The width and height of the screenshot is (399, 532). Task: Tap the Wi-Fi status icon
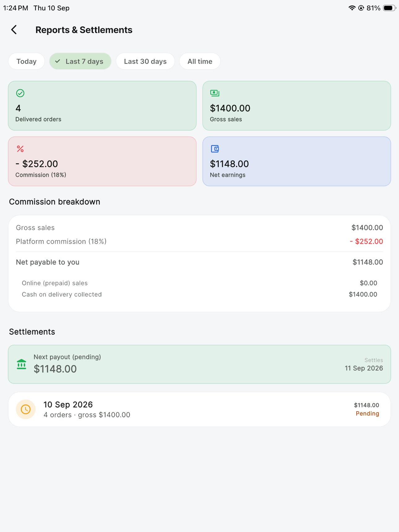[x=352, y=8]
